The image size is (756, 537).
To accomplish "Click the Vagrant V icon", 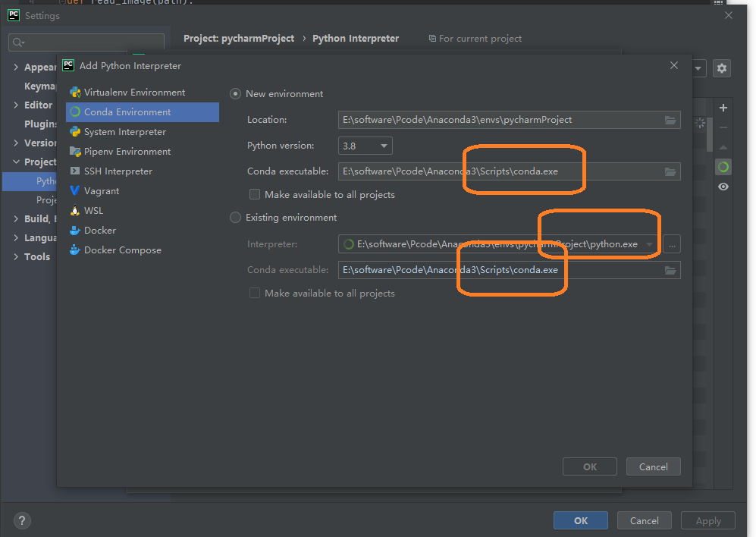I will [x=75, y=191].
